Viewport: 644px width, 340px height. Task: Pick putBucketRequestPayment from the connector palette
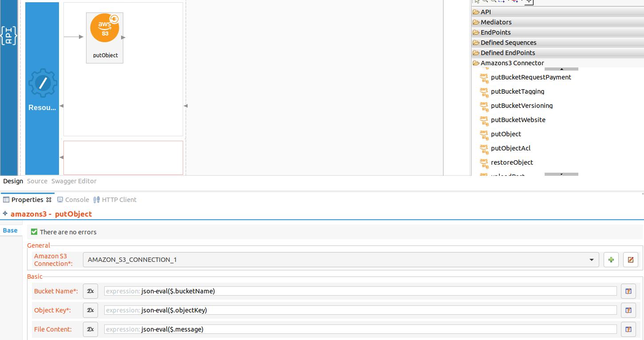[531, 77]
